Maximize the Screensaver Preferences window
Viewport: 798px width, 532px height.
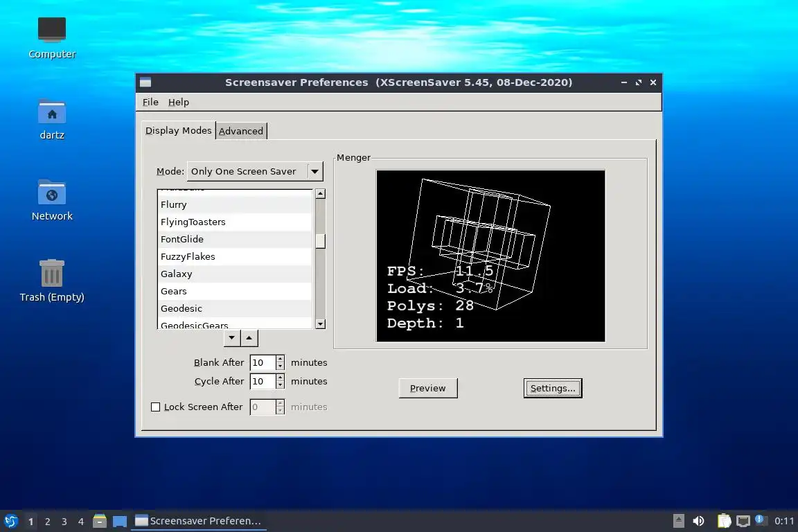[x=639, y=82]
